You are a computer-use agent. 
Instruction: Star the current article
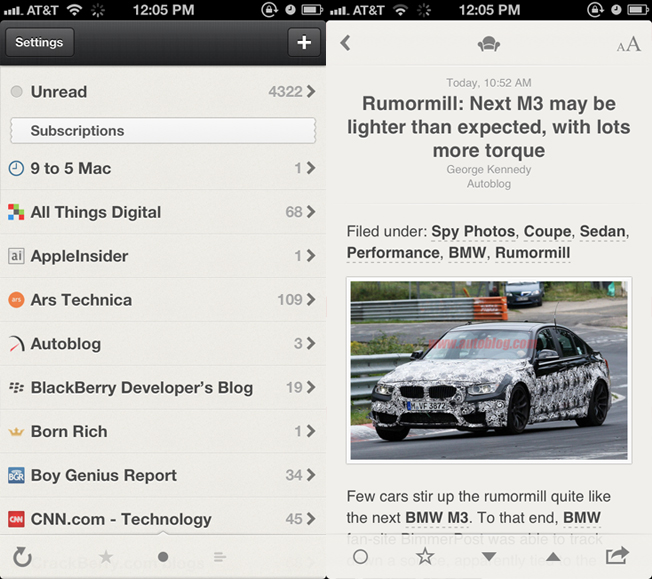[425, 556]
